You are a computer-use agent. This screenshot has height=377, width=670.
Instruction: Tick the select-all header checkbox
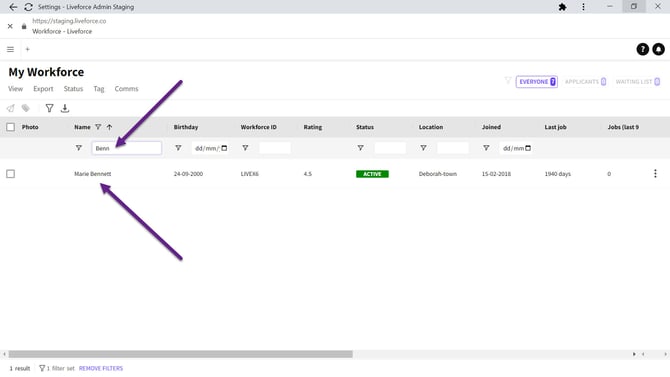point(11,127)
